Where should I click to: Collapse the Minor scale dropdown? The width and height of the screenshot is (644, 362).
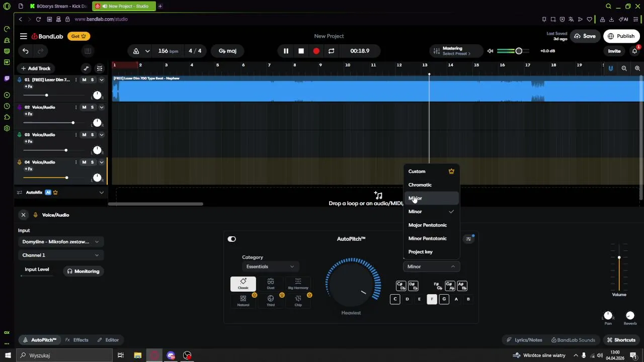pos(431,266)
